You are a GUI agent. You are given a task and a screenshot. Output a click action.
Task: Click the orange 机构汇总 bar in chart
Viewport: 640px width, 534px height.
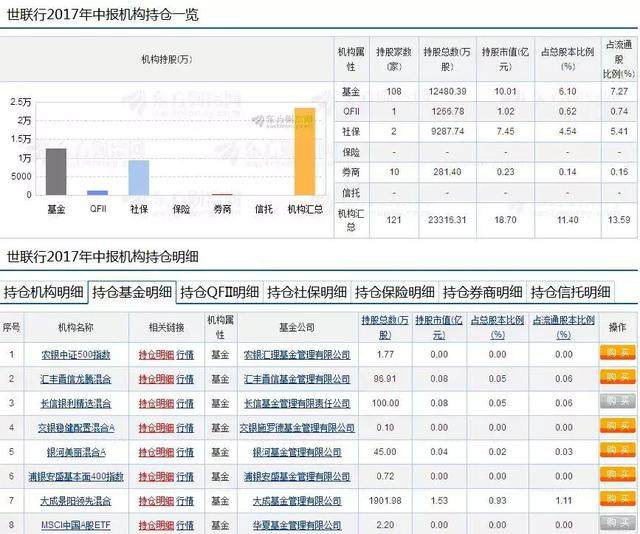coord(305,150)
